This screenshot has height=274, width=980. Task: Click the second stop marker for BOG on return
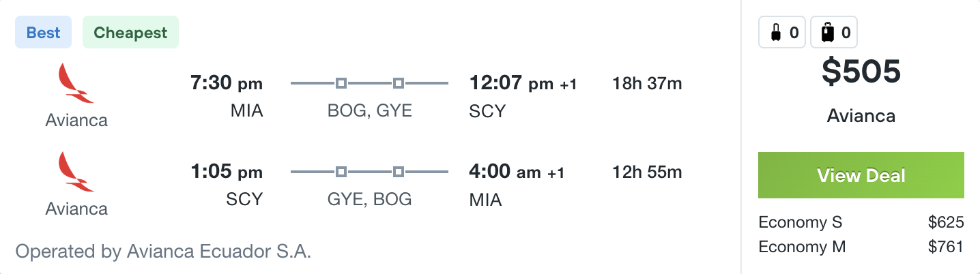[399, 172]
